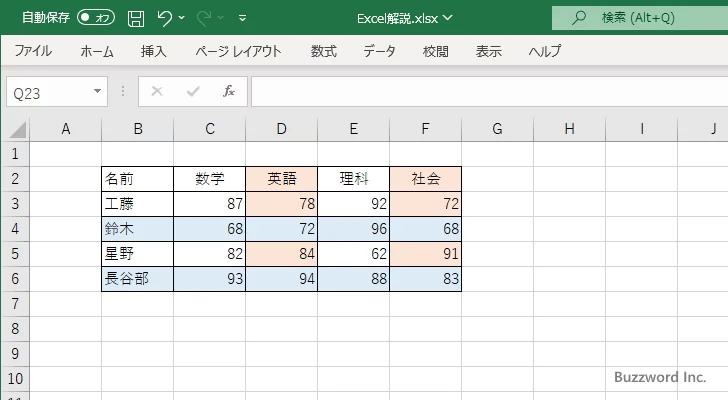Click the 理科 header cell

point(353,179)
